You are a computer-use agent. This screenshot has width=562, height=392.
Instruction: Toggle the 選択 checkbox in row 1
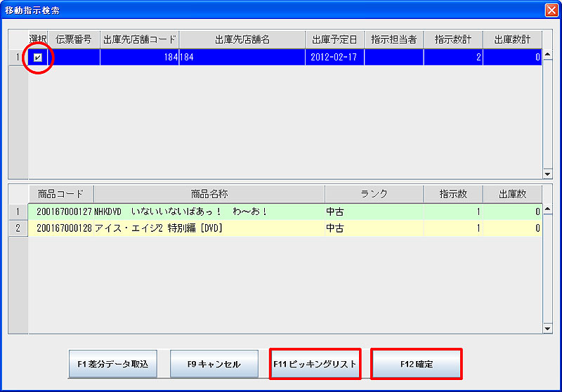pyautogui.click(x=38, y=58)
